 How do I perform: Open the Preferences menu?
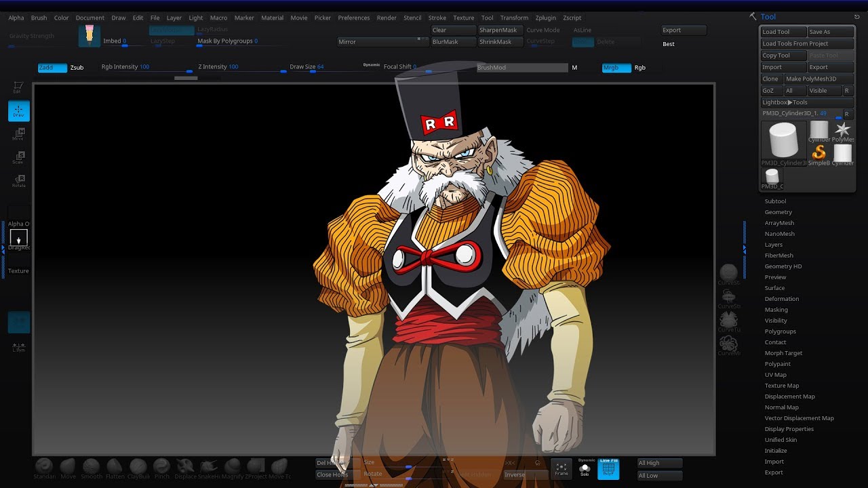tap(354, 18)
